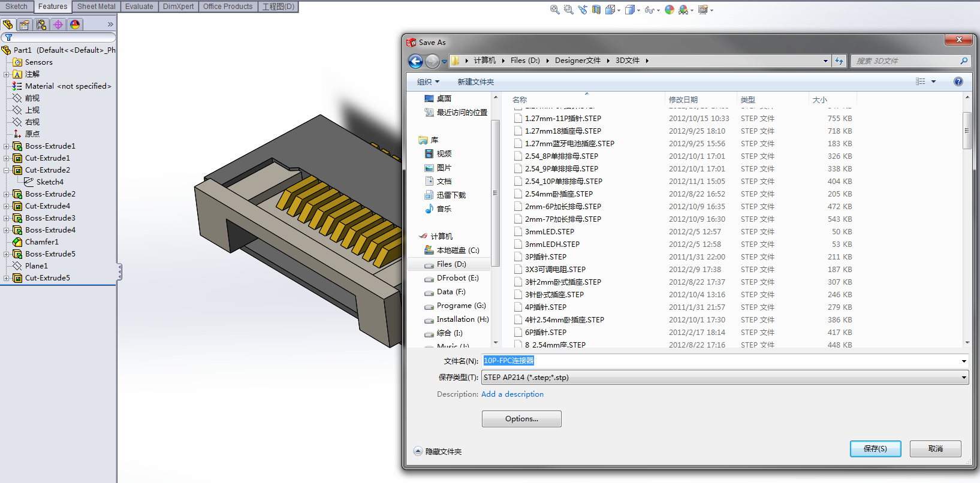The height and width of the screenshot is (483, 980).
Task: Click Hide/Show Items glasses icon
Action: [649, 10]
